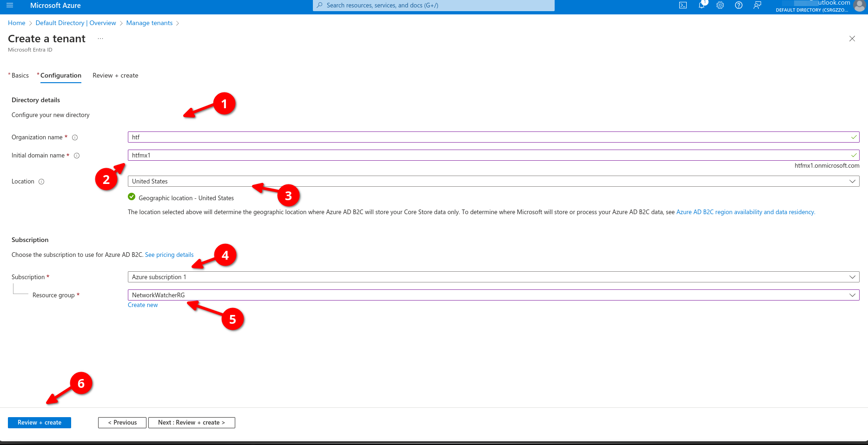The height and width of the screenshot is (445, 868).
Task: Click the info icon next to Location
Action: 41,182
